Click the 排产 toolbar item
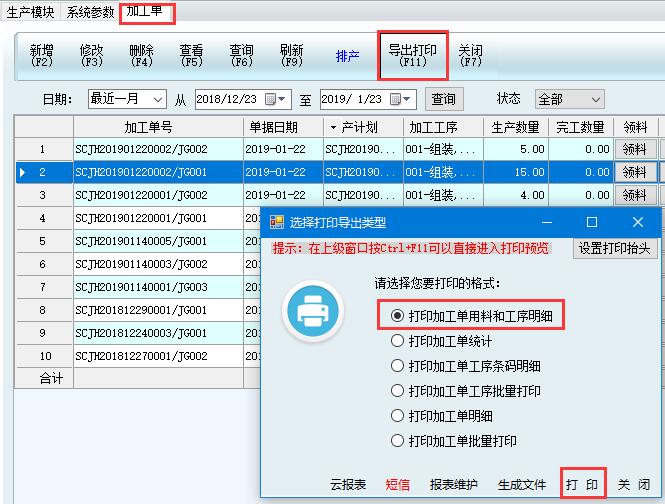Screen dimensions: 665x504 click(x=347, y=56)
